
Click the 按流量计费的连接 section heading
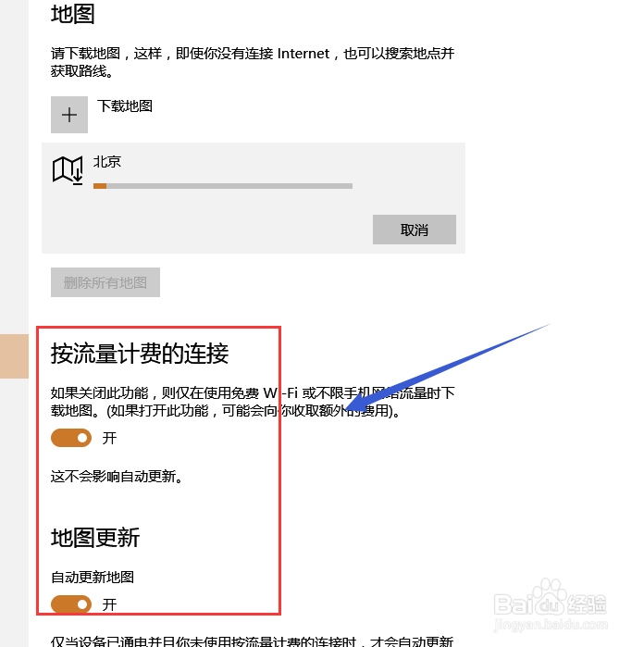(x=140, y=354)
